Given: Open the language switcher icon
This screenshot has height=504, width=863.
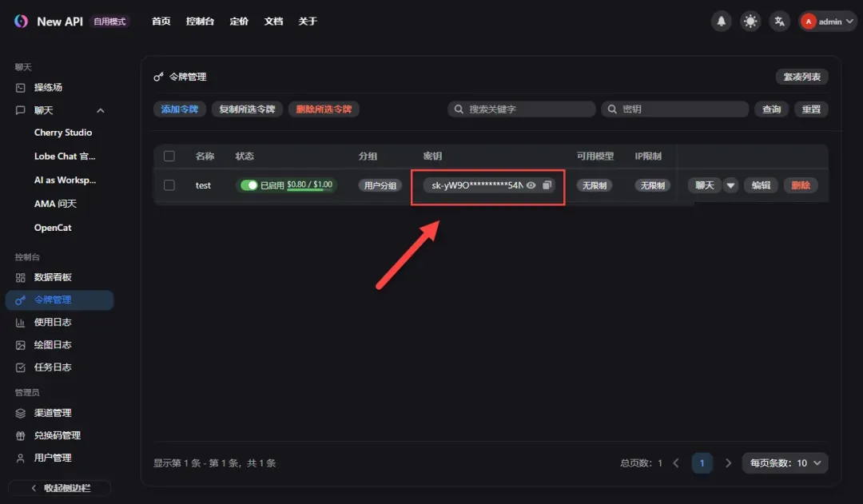Looking at the screenshot, I should pos(779,21).
